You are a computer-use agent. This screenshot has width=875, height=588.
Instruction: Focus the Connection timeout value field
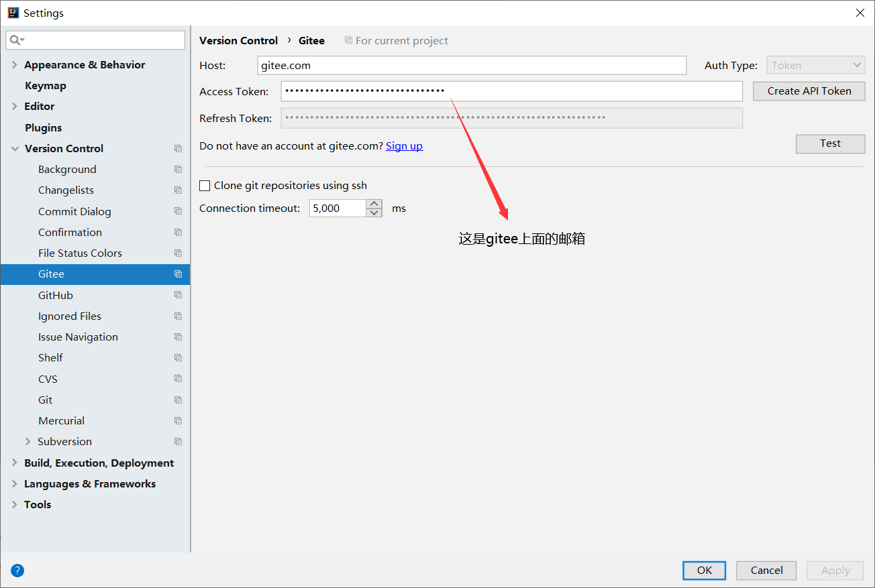point(338,209)
